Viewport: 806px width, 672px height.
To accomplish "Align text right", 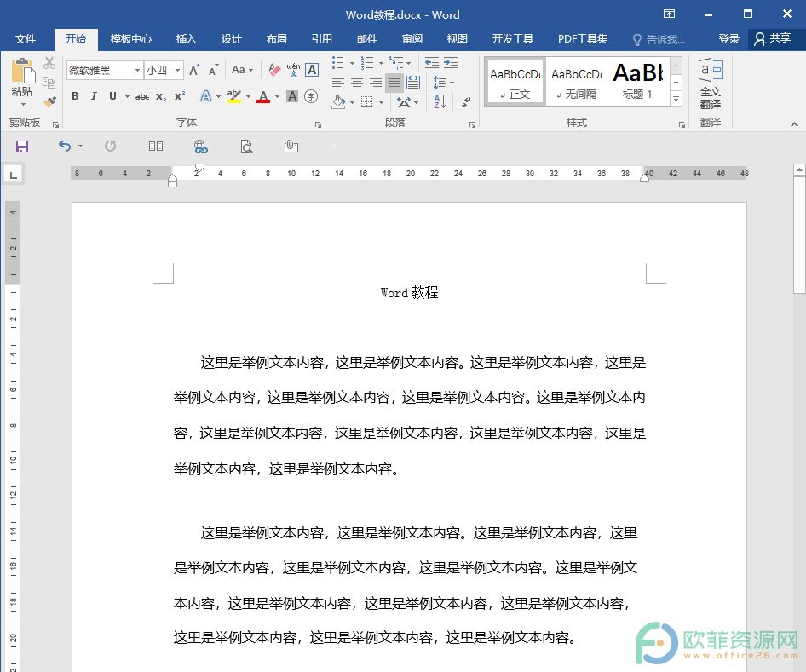I will tap(376, 83).
